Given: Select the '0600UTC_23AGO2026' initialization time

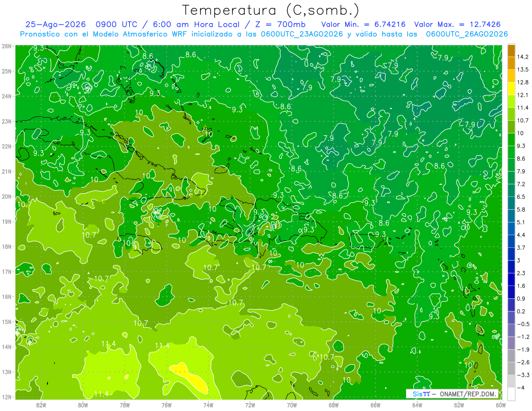Looking at the screenshot, I should pyautogui.click(x=302, y=34).
